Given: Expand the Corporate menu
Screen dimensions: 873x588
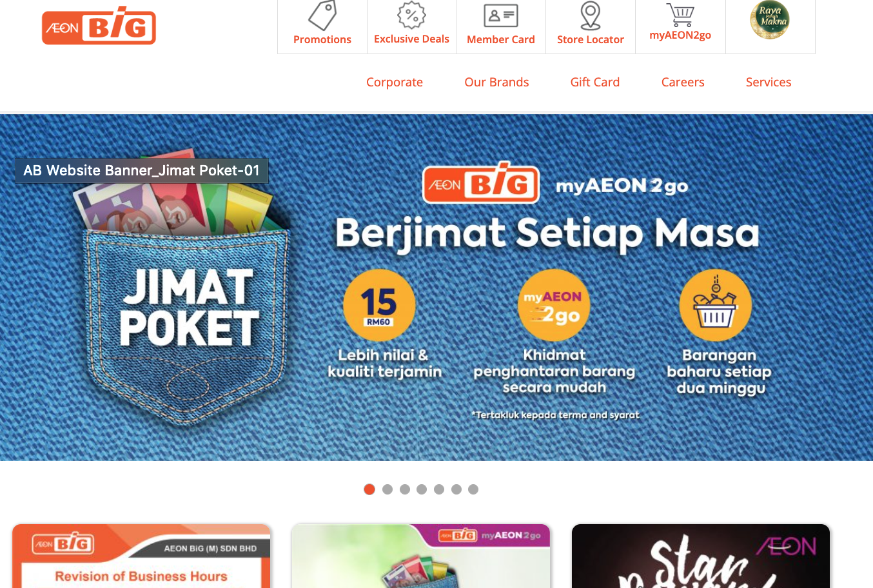Looking at the screenshot, I should pos(395,82).
